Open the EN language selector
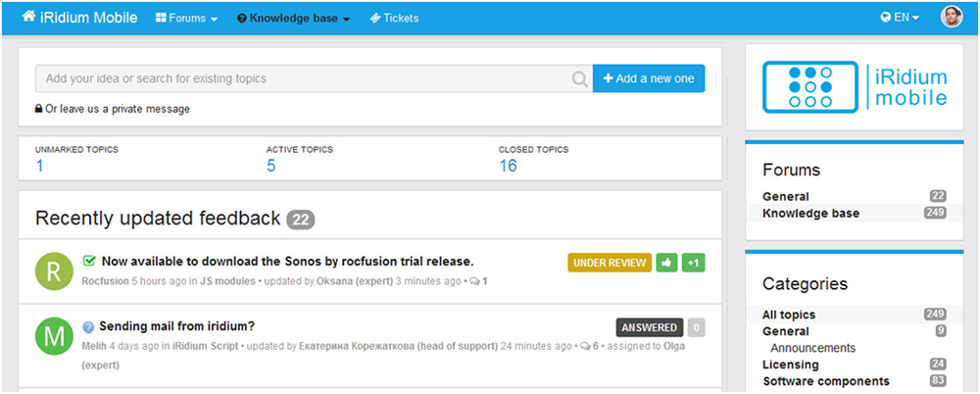980x394 pixels. click(x=900, y=18)
